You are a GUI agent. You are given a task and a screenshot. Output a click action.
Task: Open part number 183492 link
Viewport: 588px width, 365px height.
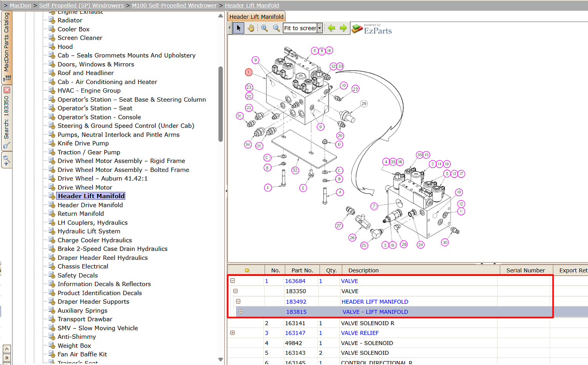[x=296, y=302]
